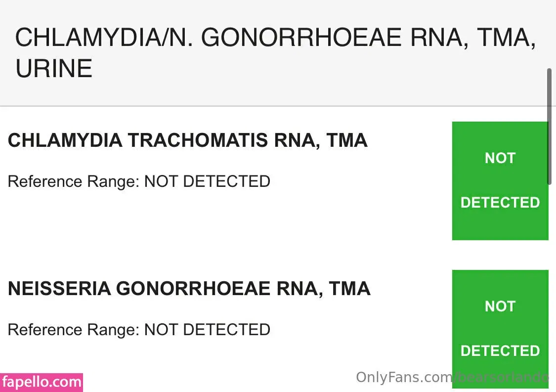The width and height of the screenshot is (556, 392).
Task: Click the Reference Range line under Chlamydia Trachomatis
Action: (x=139, y=181)
